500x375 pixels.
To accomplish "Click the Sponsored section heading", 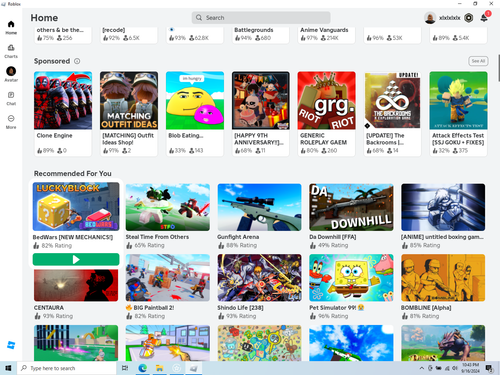I will click(52, 61).
